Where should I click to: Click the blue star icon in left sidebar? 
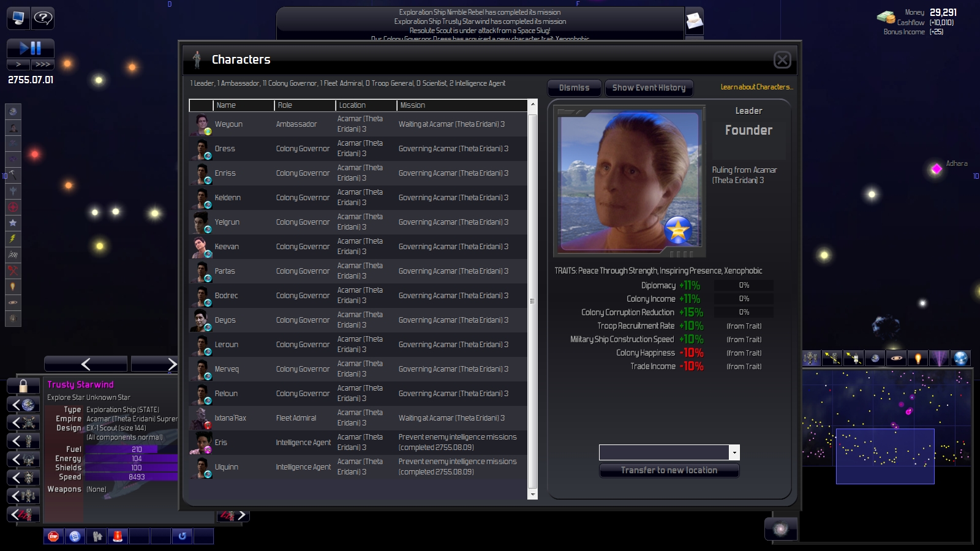(x=13, y=223)
